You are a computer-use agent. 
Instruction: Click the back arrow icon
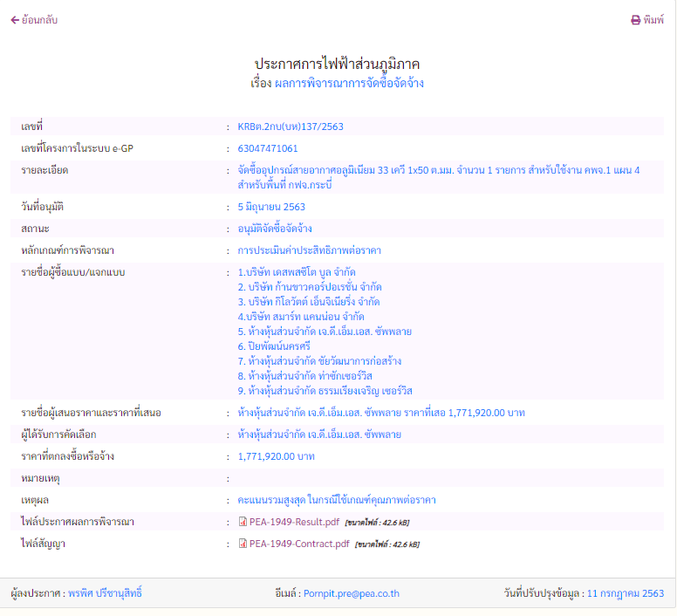[14, 20]
